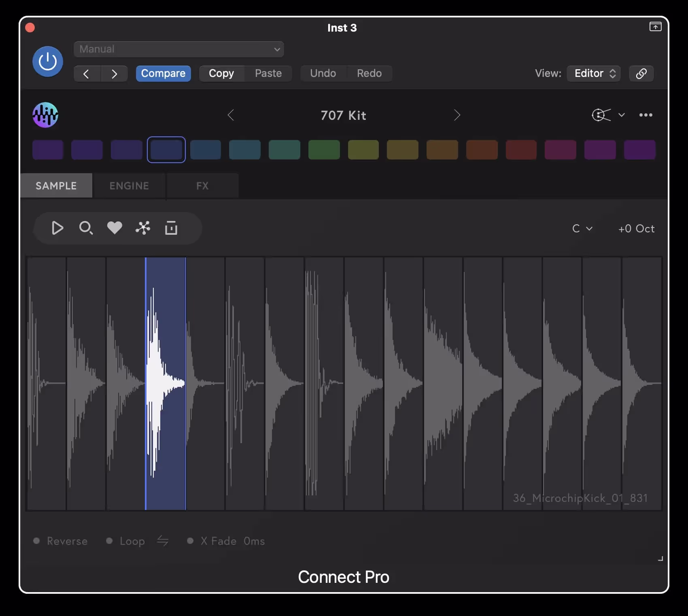The height and width of the screenshot is (616, 688).
Task: Open the C key dropdown
Action: click(x=582, y=229)
